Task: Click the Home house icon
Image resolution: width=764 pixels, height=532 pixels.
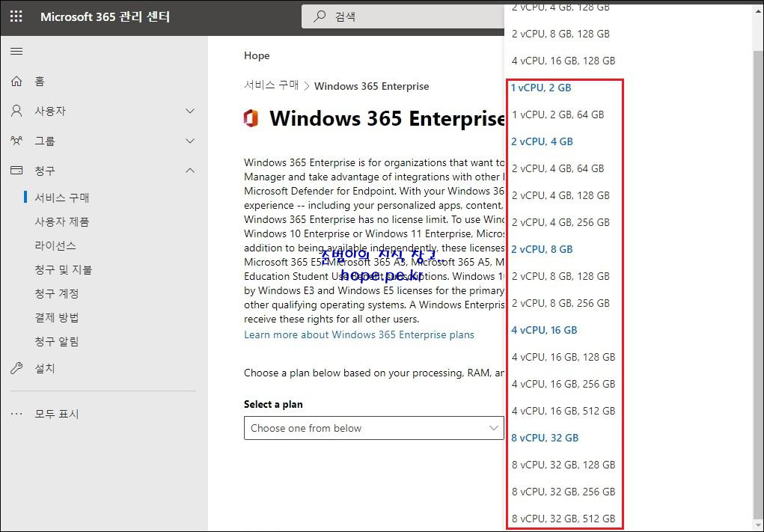Action: click(x=16, y=81)
